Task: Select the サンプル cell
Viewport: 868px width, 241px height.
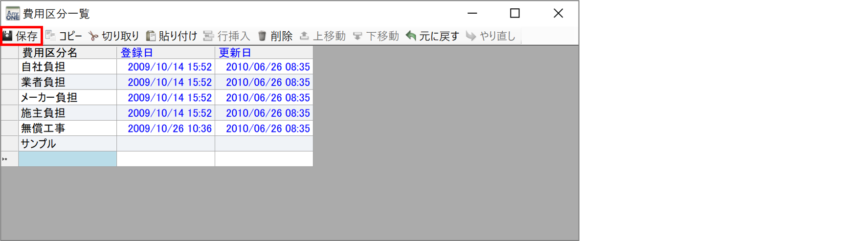Action: tap(67, 143)
